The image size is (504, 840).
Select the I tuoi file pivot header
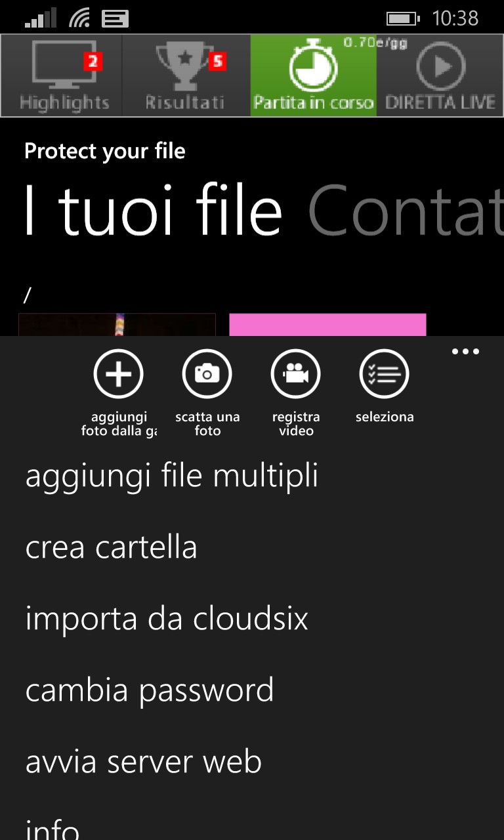154,210
